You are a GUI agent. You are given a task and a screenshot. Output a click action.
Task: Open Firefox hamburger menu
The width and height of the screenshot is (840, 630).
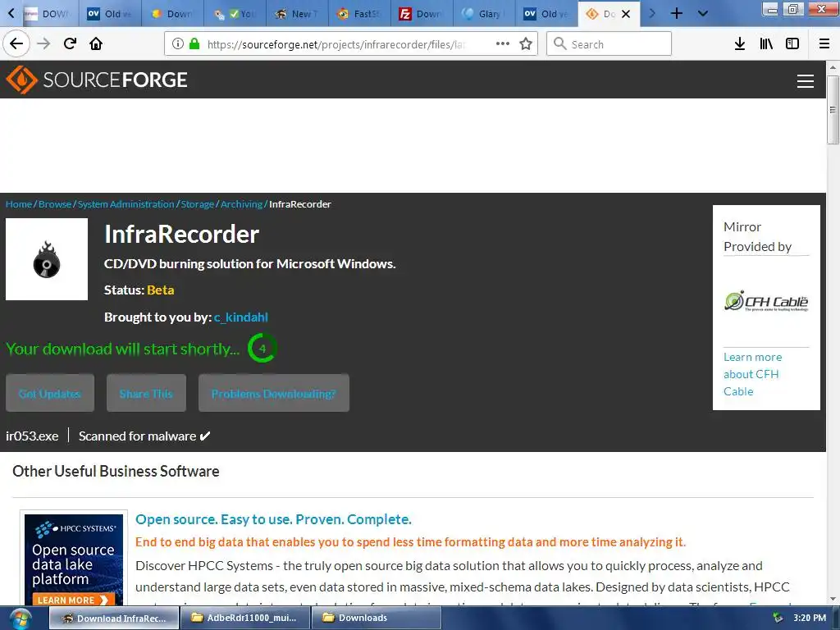pos(824,43)
